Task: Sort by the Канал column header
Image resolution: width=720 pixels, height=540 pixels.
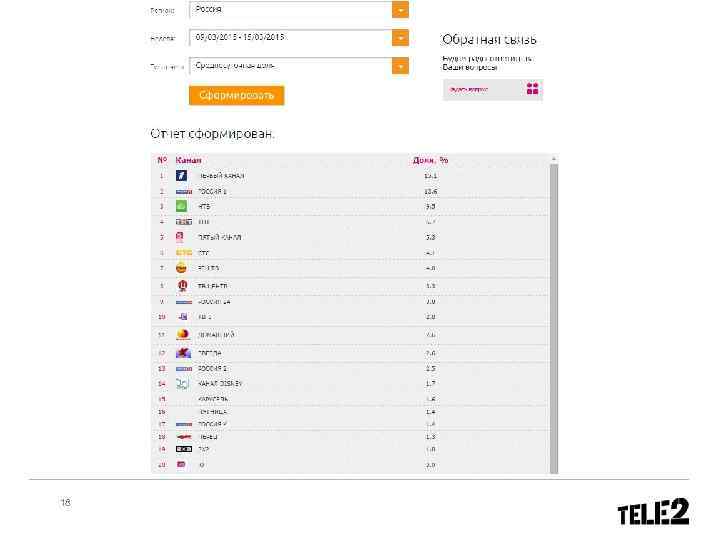Action: pos(189,160)
